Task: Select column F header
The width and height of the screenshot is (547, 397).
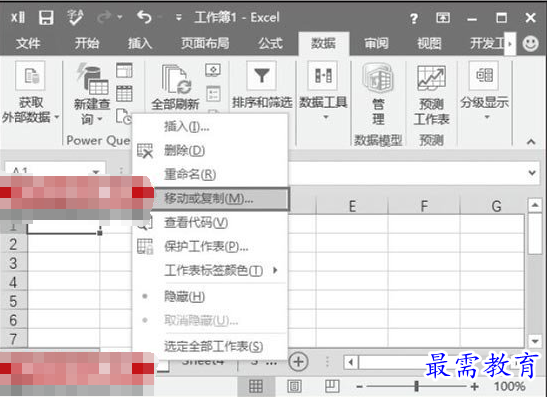Action: click(424, 207)
